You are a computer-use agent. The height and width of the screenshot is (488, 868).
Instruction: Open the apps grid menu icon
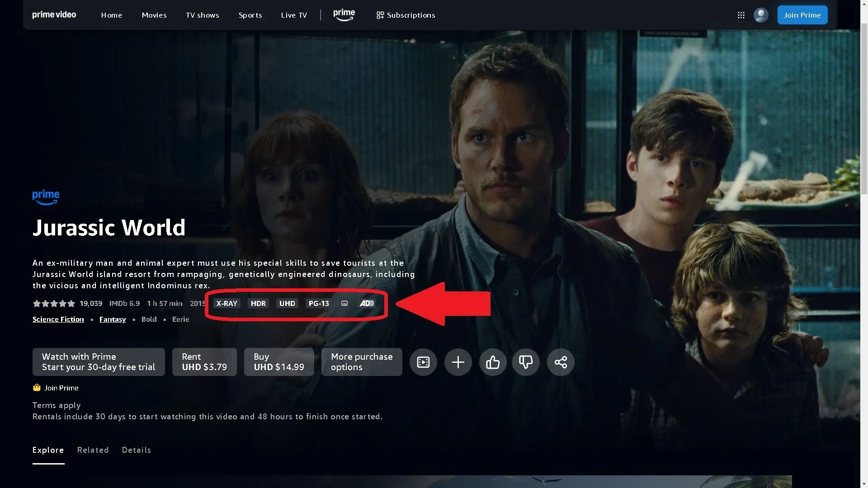coord(741,15)
